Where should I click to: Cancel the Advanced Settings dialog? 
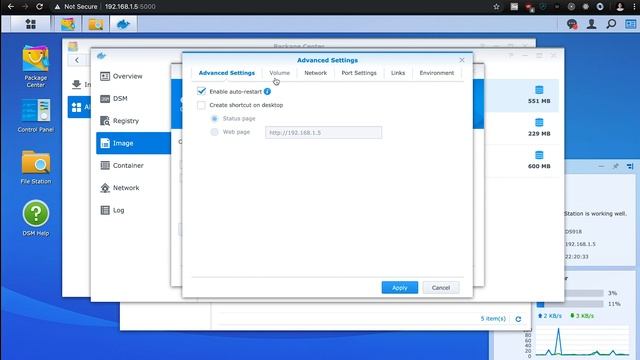click(441, 288)
